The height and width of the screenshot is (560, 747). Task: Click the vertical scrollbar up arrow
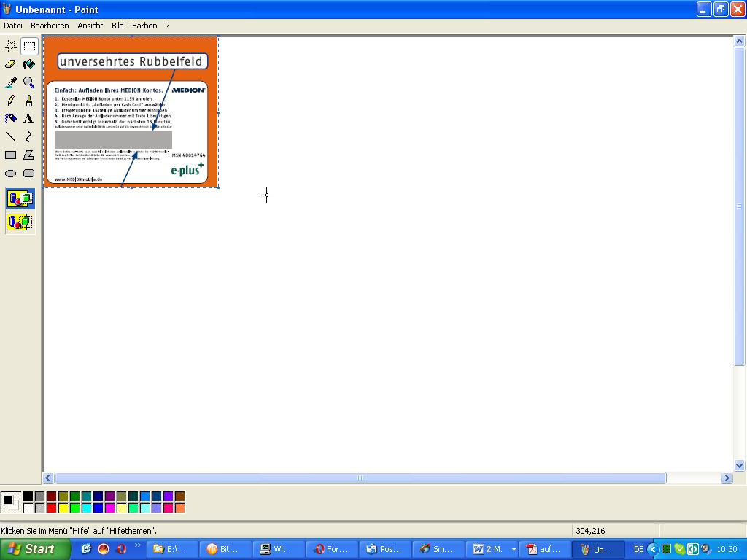click(739, 41)
